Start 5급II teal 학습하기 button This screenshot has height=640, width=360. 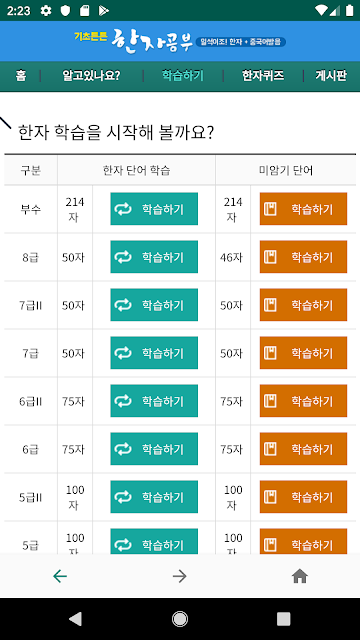[154, 497]
